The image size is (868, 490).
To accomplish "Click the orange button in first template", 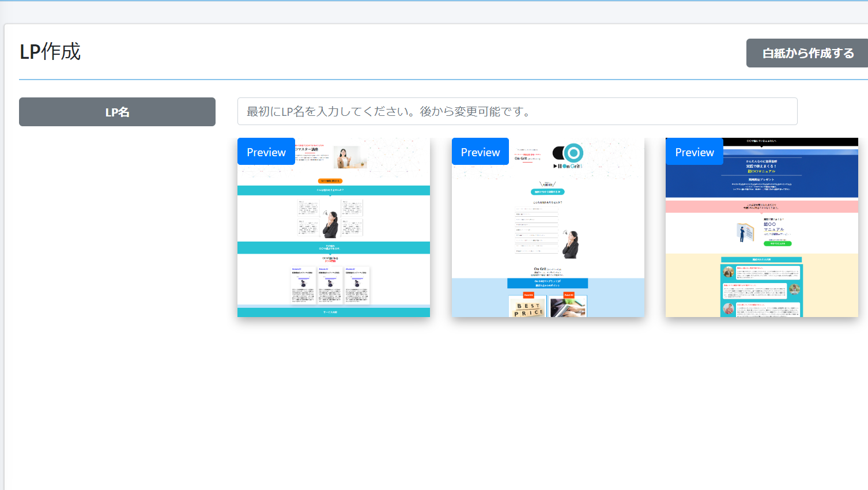I will [x=330, y=180].
